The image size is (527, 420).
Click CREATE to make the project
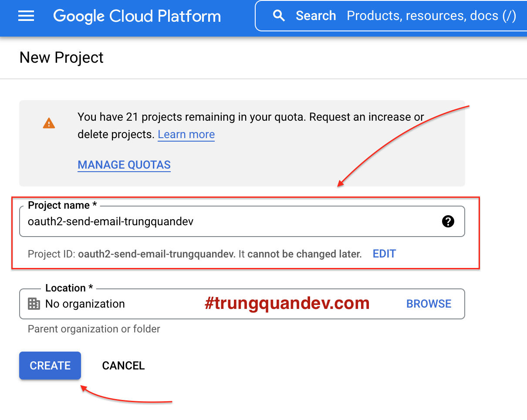[50, 366]
